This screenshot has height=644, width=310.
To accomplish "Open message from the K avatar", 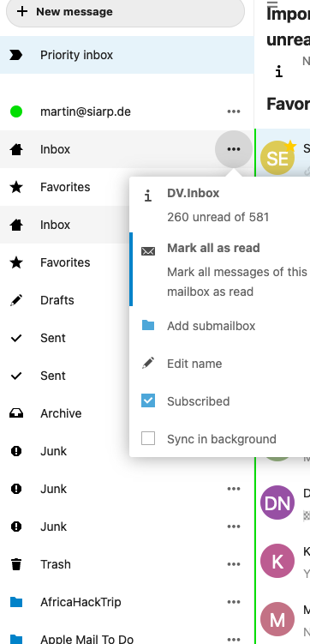I will point(277,561).
